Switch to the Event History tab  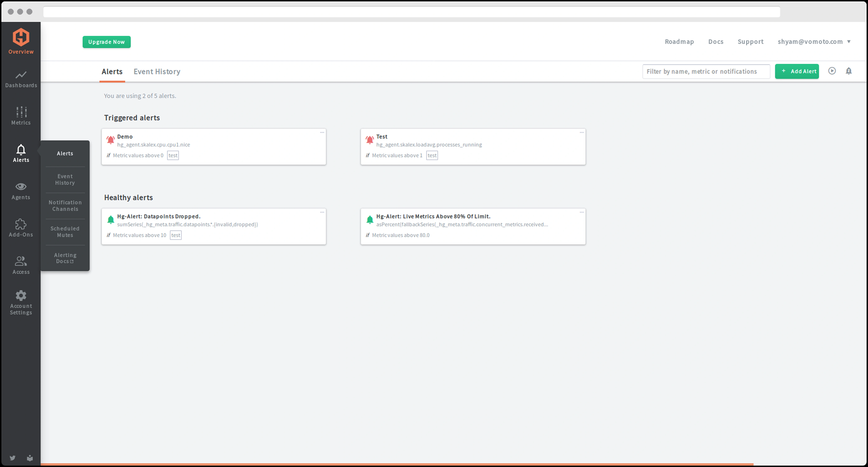tap(157, 71)
